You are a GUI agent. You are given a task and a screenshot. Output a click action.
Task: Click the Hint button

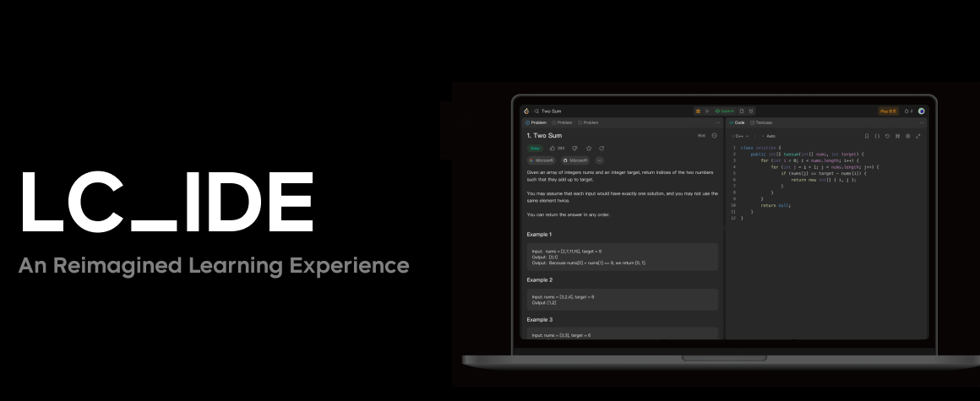[x=701, y=135]
